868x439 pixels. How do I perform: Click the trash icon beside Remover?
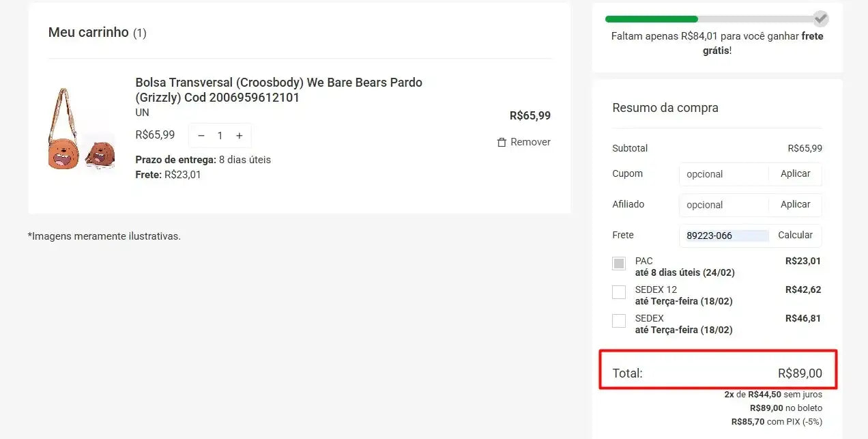click(x=502, y=142)
